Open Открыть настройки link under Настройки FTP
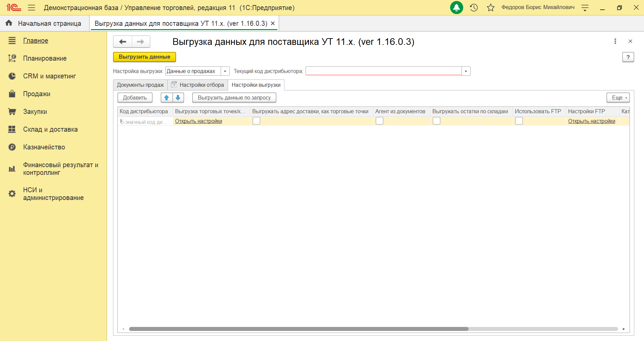The width and height of the screenshot is (644, 341). pyautogui.click(x=592, y=121)
